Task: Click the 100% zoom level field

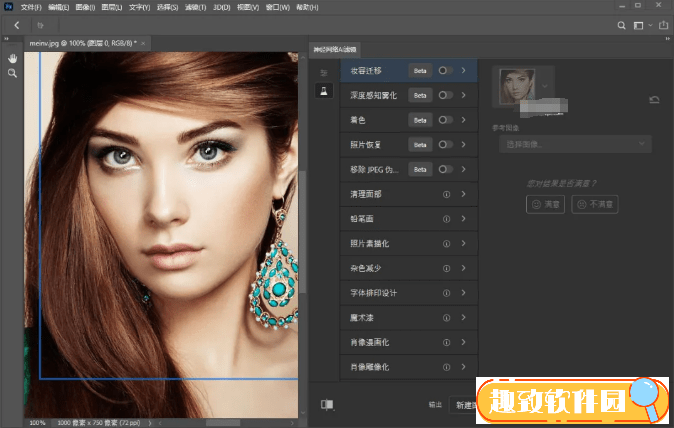Action: pyautogui.click(x=37, y=423)
